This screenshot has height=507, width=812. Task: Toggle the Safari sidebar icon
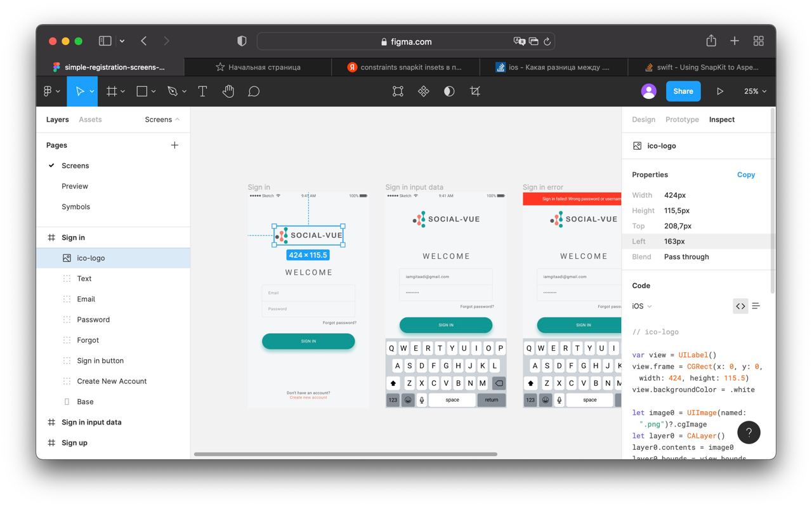click(x=105, y=41)
